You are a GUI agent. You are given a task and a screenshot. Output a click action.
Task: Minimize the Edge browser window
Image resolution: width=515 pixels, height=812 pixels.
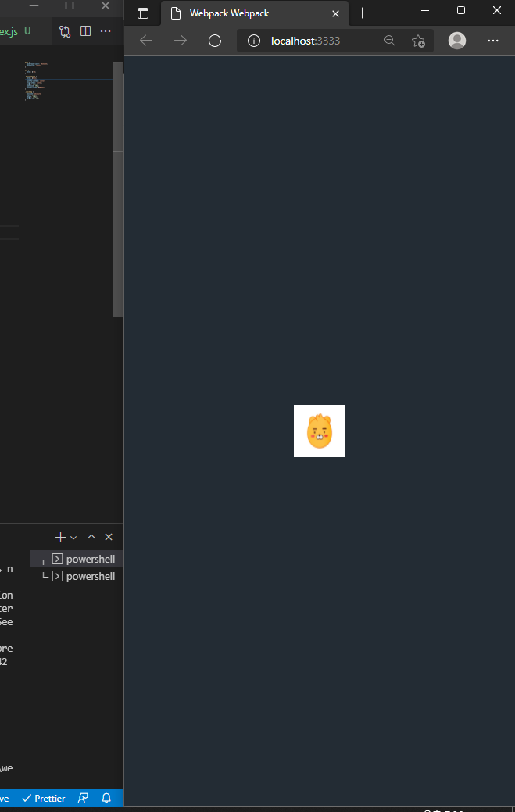click(425, 10)
